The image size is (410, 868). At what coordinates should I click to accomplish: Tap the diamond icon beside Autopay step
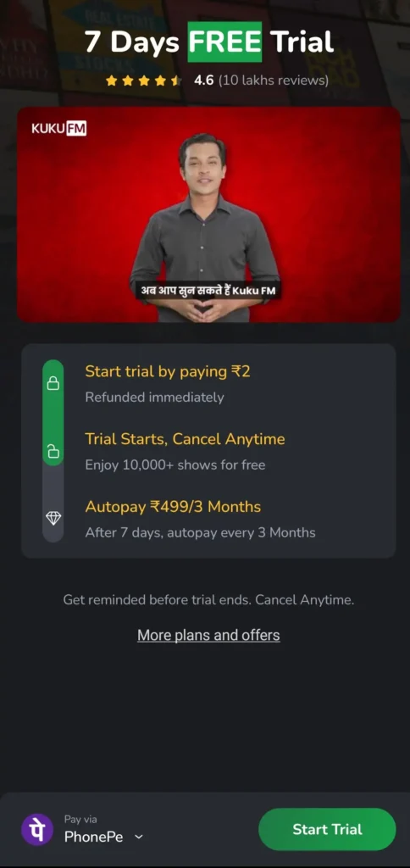tap(53, 518)
